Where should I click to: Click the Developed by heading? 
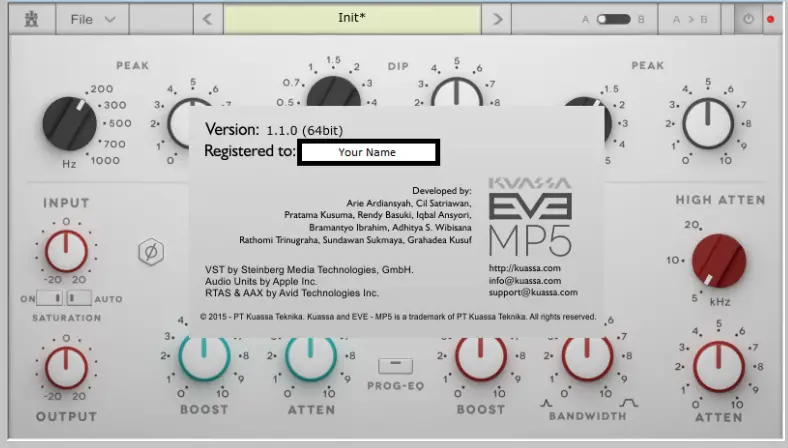(x=442, y=191)
